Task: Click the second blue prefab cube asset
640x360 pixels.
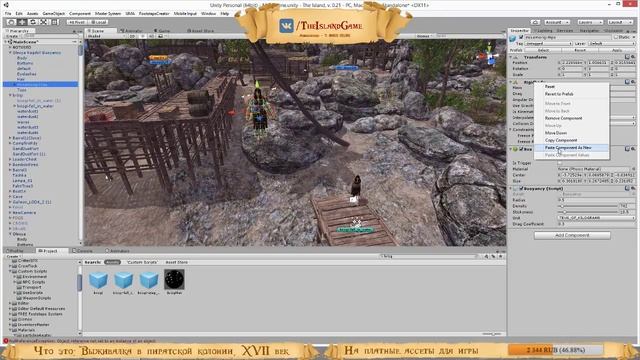Action: point(123,280)
